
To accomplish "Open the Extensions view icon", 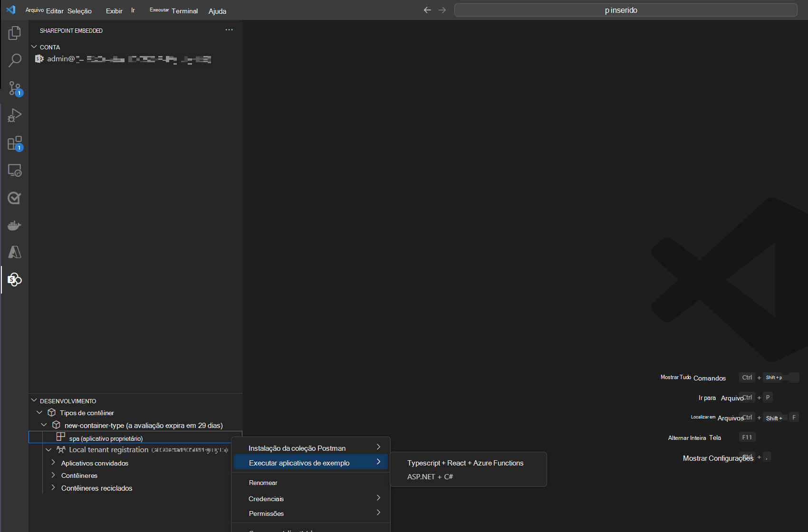I will [15, 143].
